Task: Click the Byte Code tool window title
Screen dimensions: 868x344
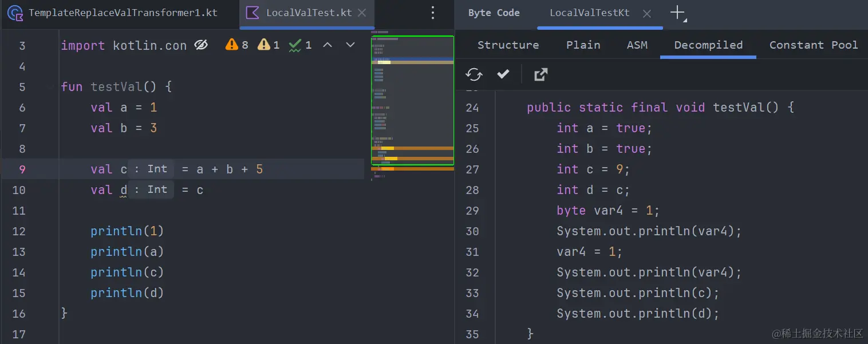Action: point(494,13)
